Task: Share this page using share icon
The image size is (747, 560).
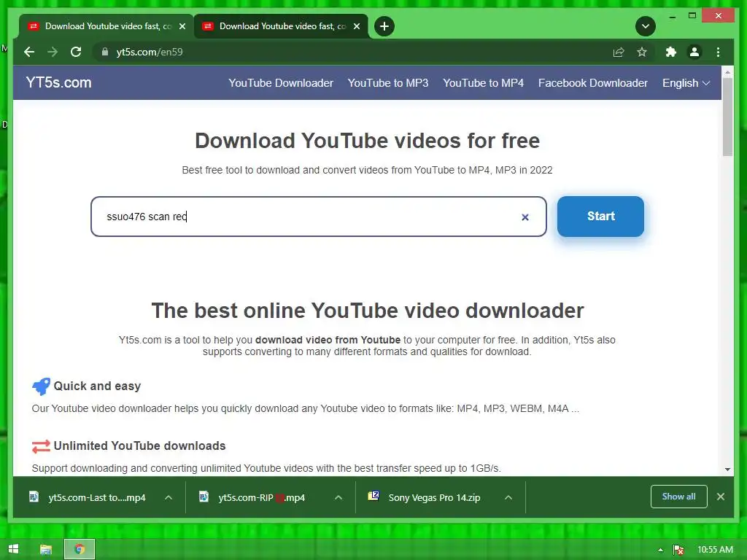Action: click(619, 52)
